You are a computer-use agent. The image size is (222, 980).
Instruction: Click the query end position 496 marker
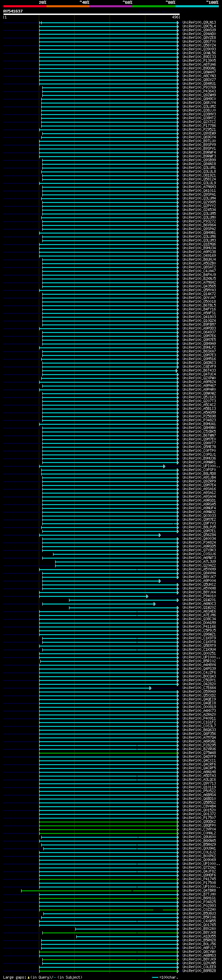click(x=175, y=17)
